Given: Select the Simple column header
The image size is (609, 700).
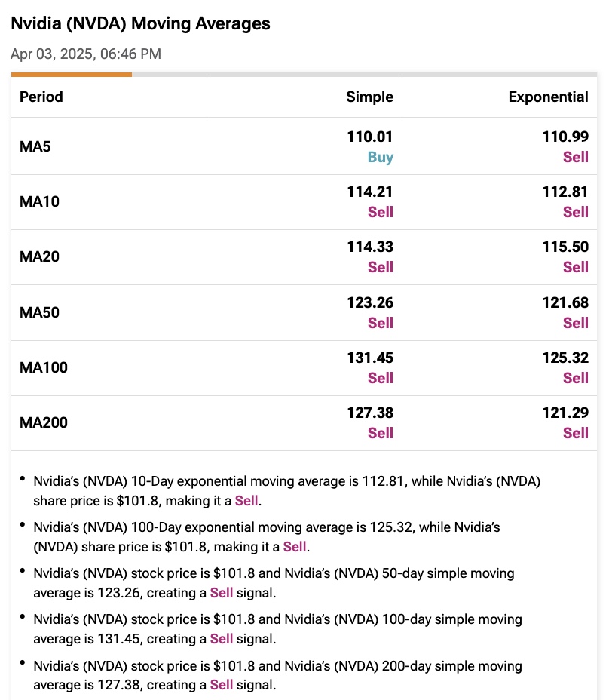Looking at the screenshot, I should point(369,97).
